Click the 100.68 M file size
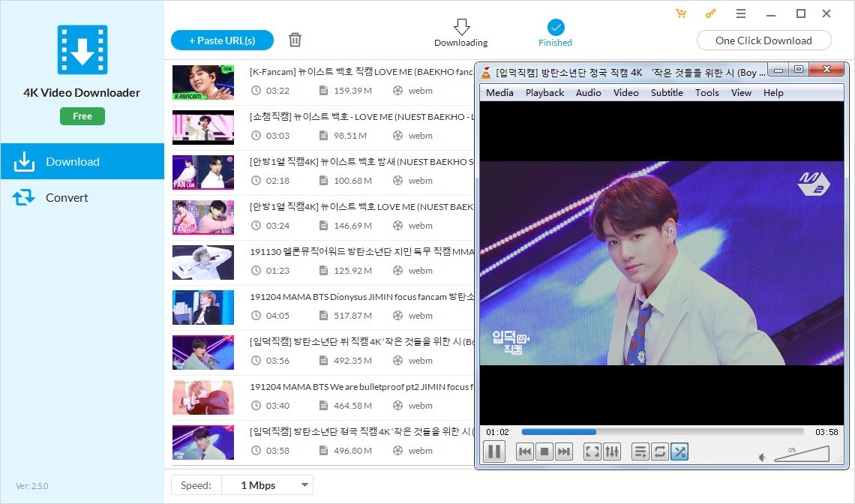Image resolution: width=855 pixels, height=504 pixels. coord(352,181)
